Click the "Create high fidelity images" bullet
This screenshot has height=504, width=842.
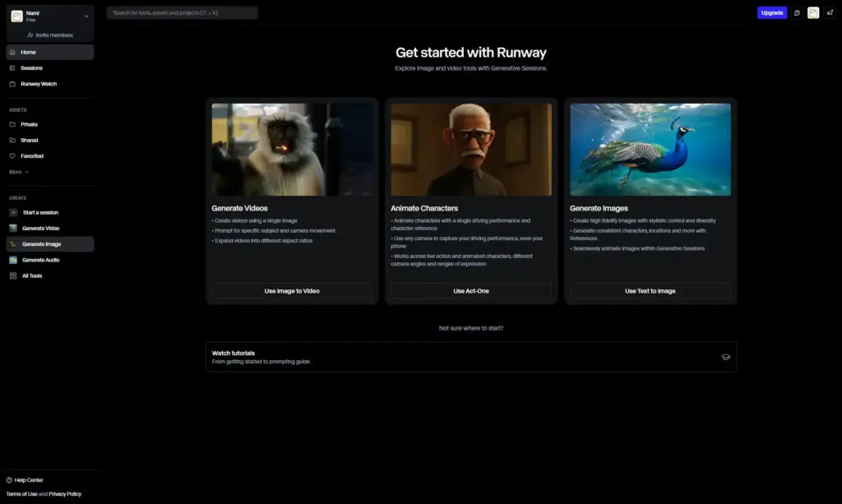[x=643, y=220]
